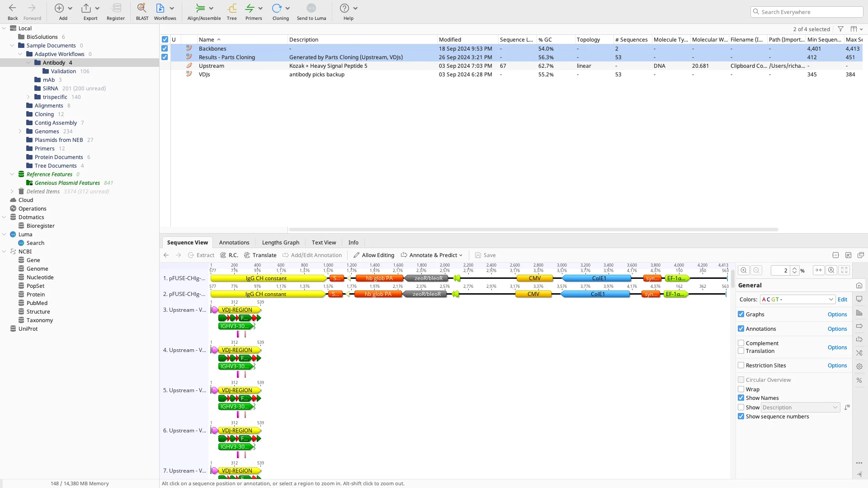Expand the Deleted Items folder

(12, 191)
